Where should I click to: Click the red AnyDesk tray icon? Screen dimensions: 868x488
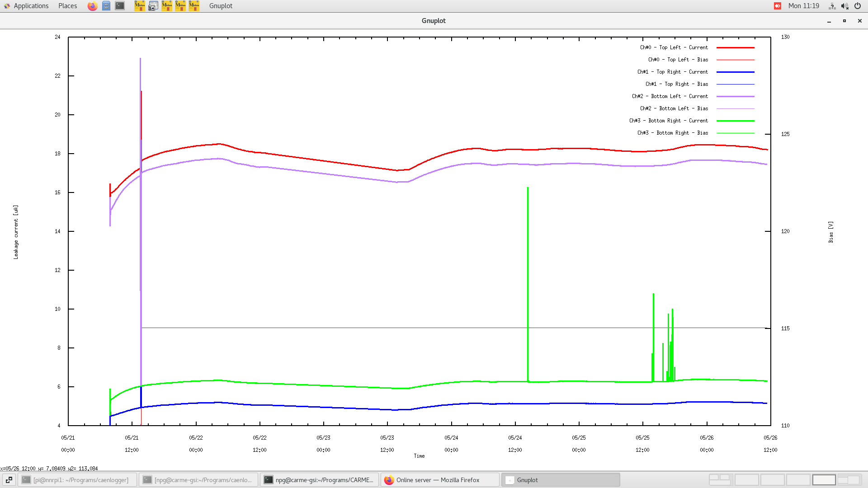click(778, 6)
